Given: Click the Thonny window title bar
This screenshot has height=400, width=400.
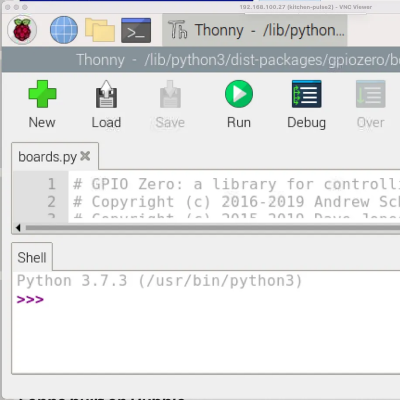Looking at the screenshot, I should tap(201, 60).
